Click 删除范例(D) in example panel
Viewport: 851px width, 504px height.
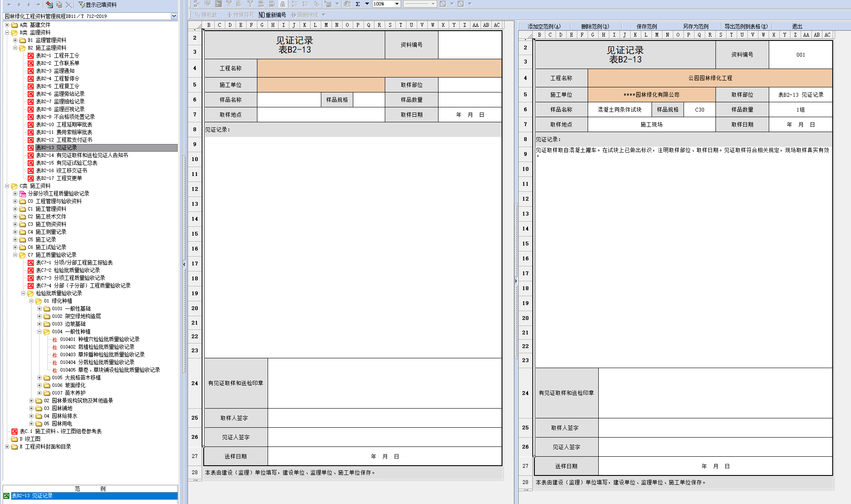pos(595,26)
